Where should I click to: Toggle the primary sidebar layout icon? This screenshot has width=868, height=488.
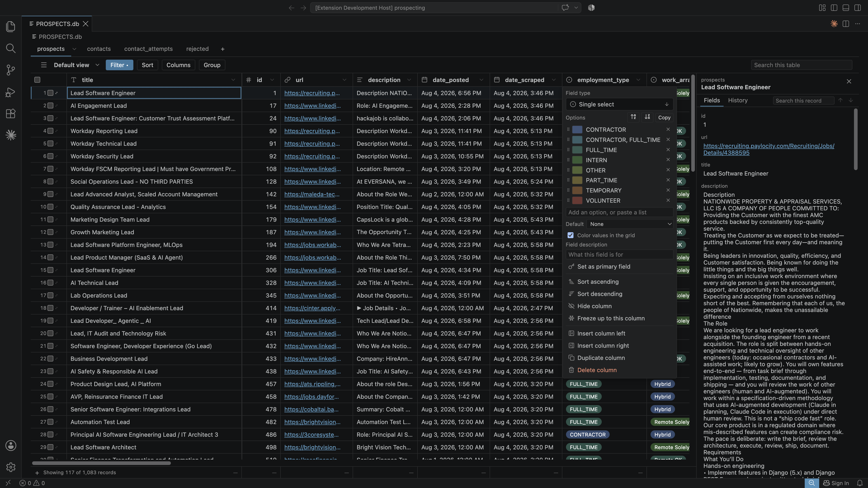tap(834, 8)
